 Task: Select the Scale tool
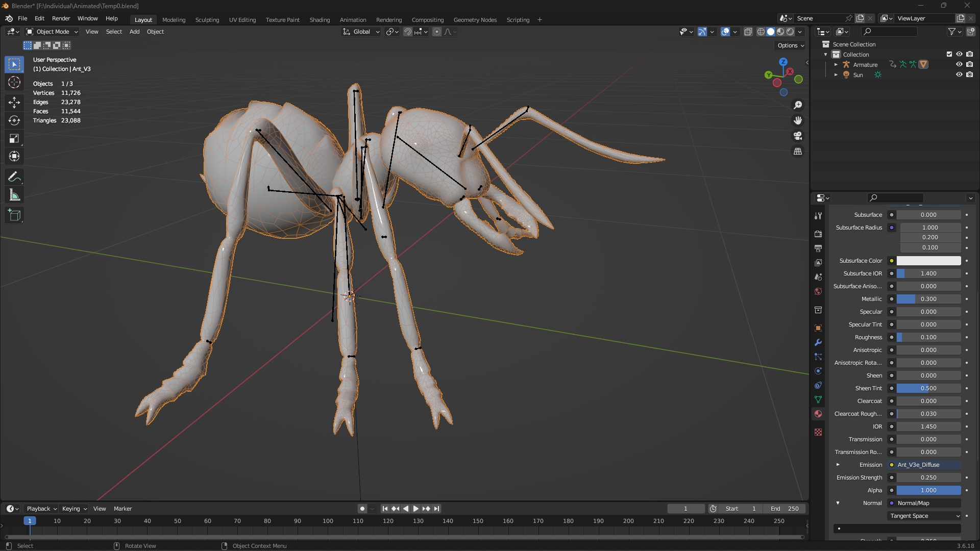tap(14, 138)
